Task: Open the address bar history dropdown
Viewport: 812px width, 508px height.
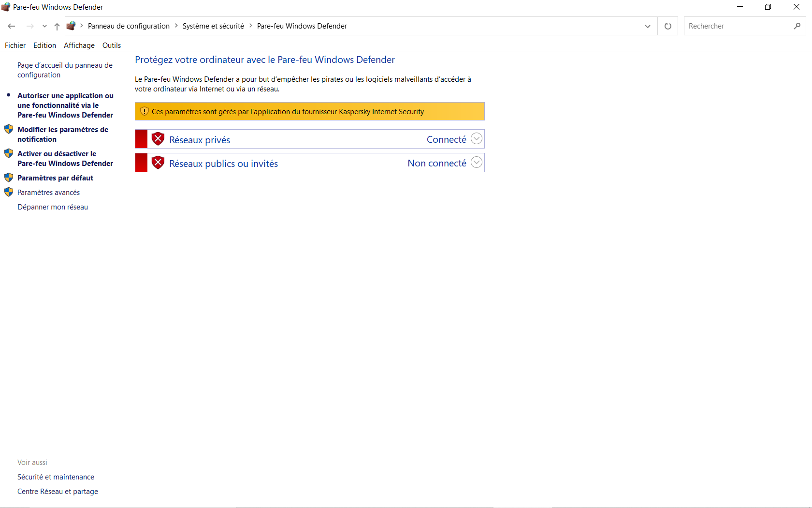Action: tap(648, 26)
